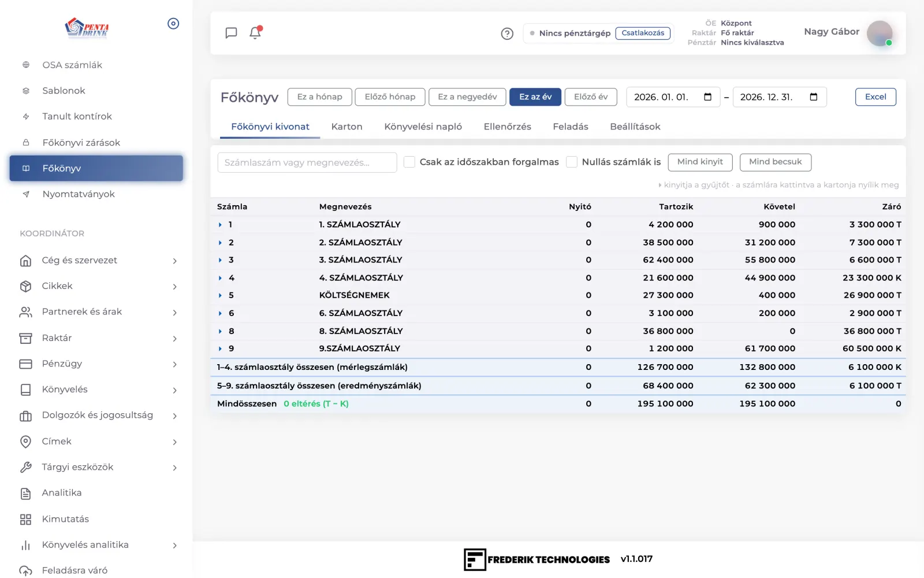This screenshot has width=924, height=578.
Task: Click the Mind kinyit button
Action: point(700,162)
